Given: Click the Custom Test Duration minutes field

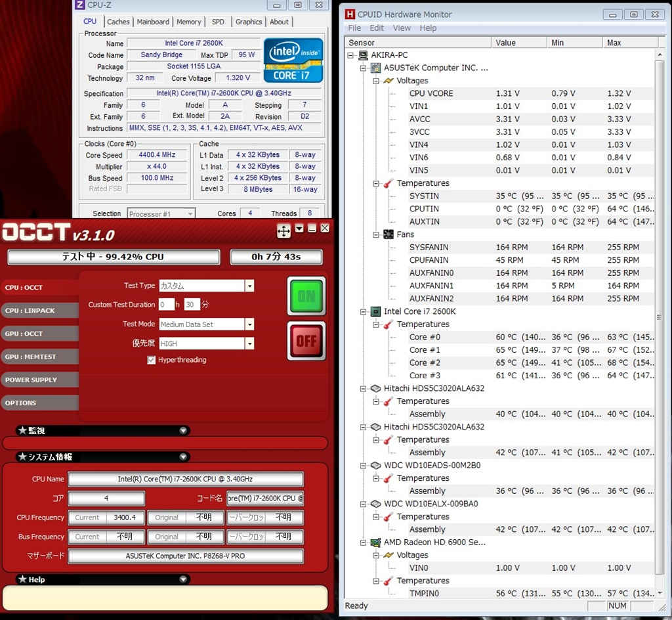Looking at the screenshot, I should coord(192,305).
